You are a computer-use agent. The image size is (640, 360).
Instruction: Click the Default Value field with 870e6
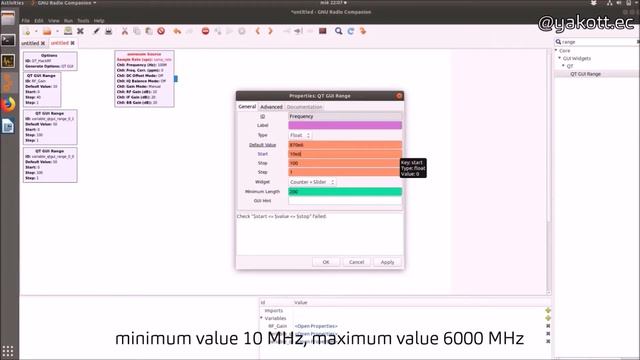click(345, 145)
